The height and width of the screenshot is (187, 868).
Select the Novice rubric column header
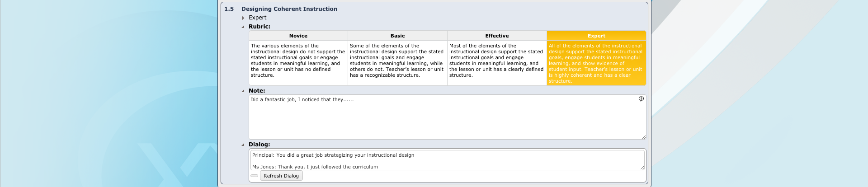point(298,36)
